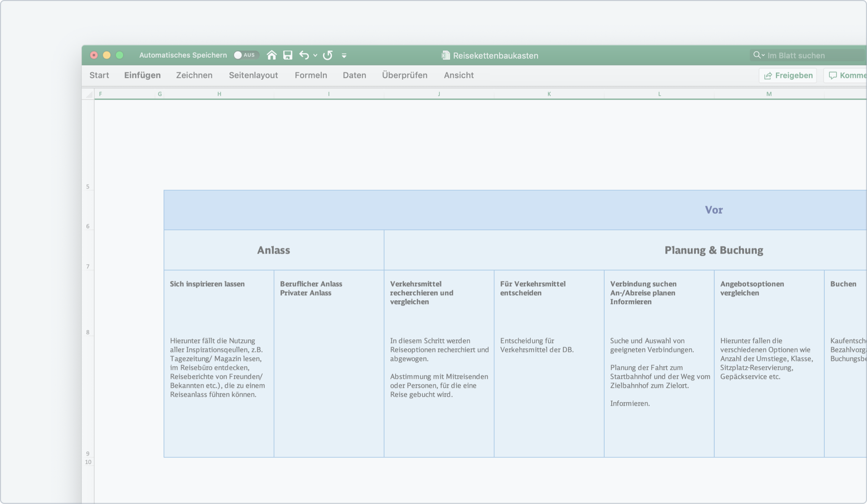Click the magnifying glass search icon
Image resolution: width=867 pixels, height=504 pixels.
pyautogui.click(x=757, y=55)
